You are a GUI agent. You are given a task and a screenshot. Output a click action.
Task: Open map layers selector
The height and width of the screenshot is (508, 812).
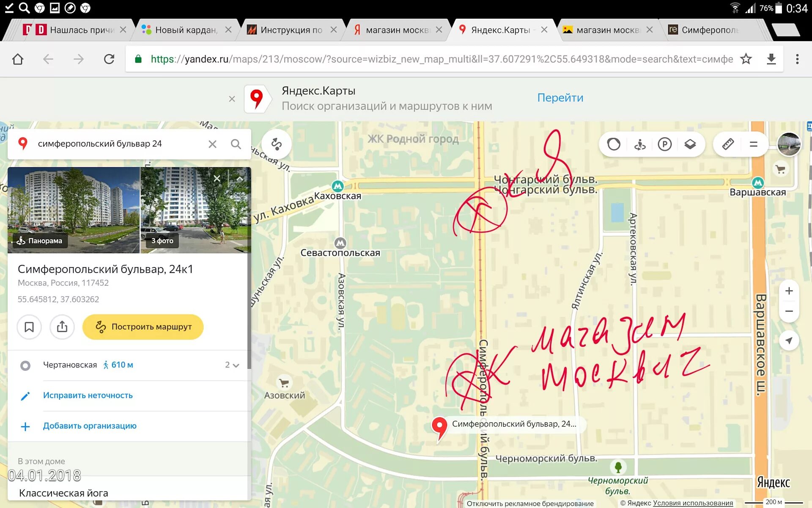point(690,144)
